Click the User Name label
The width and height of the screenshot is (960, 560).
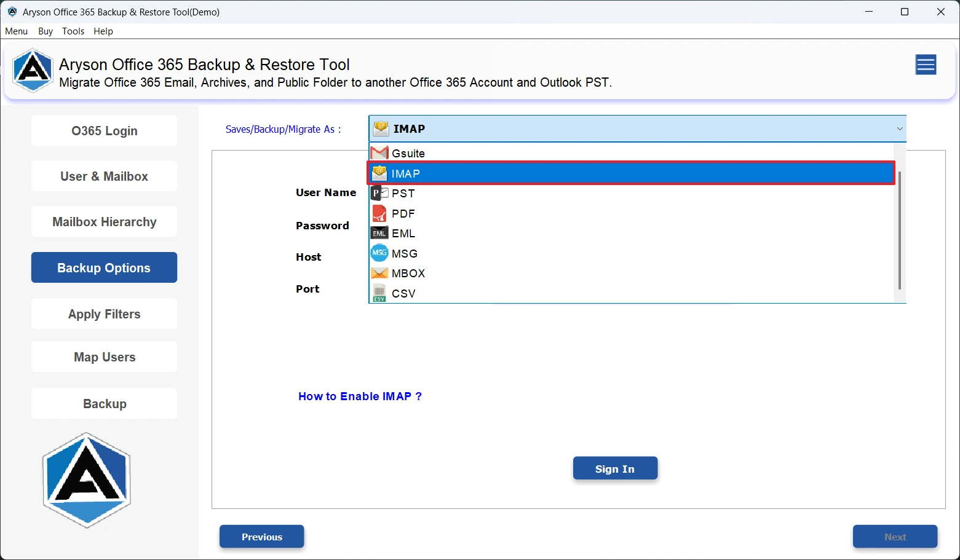point(326,192)
